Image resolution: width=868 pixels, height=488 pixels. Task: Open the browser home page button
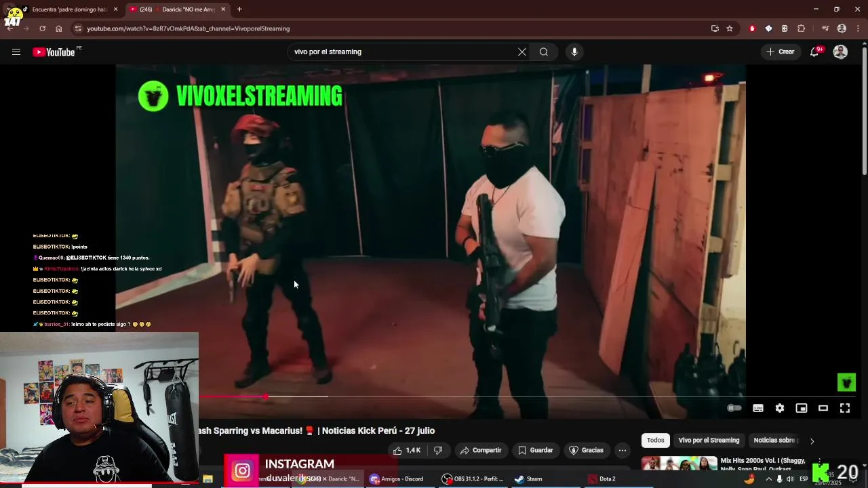coord(59,28)
